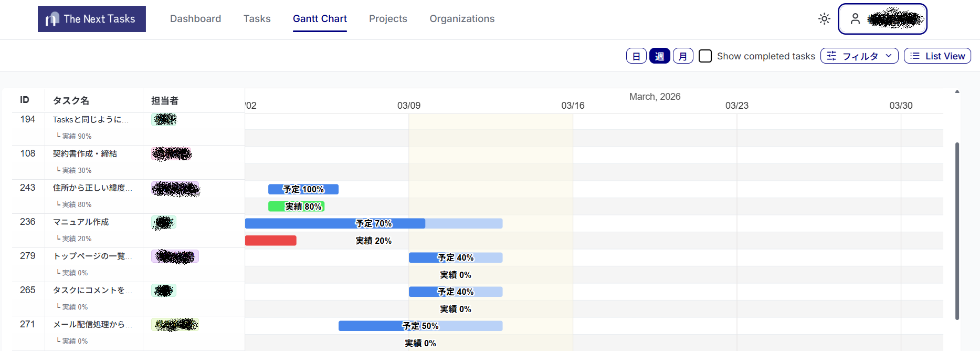980x351 pixels.
Task: Click ID 243 cell
Action: click(x=28, y=188)
